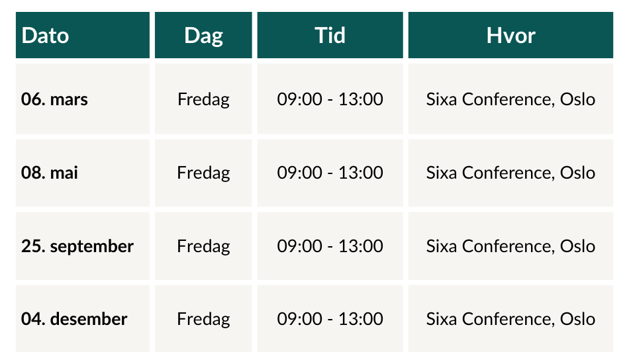
Task: Select Sixa Conference, Oslo in mars row
Action: [x=510, y=99]
